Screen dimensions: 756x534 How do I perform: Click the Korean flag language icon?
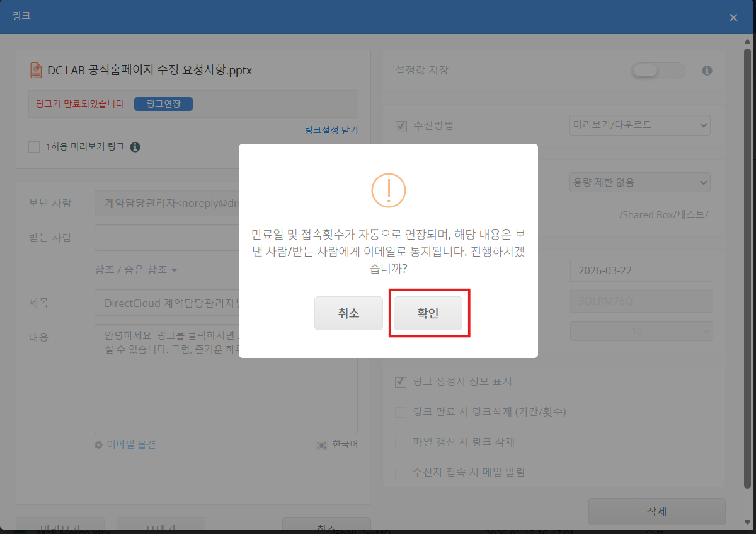[322, 444]
